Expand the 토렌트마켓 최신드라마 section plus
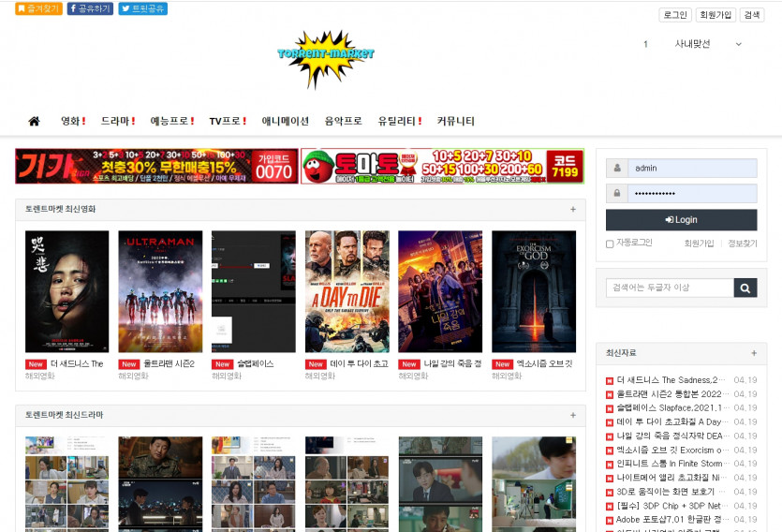782x532 pixels. tap(573, 415)
